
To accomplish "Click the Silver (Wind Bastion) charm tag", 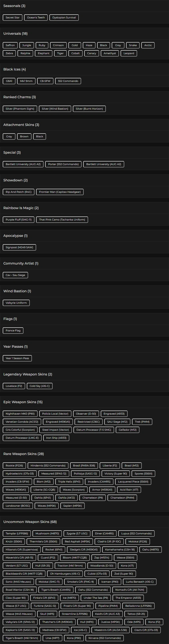I will (55, 109).
